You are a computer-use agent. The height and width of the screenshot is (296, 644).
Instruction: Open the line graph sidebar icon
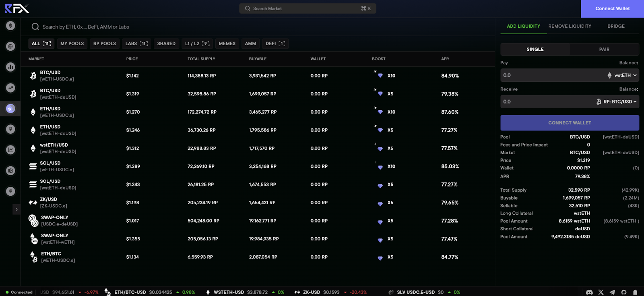10,150
